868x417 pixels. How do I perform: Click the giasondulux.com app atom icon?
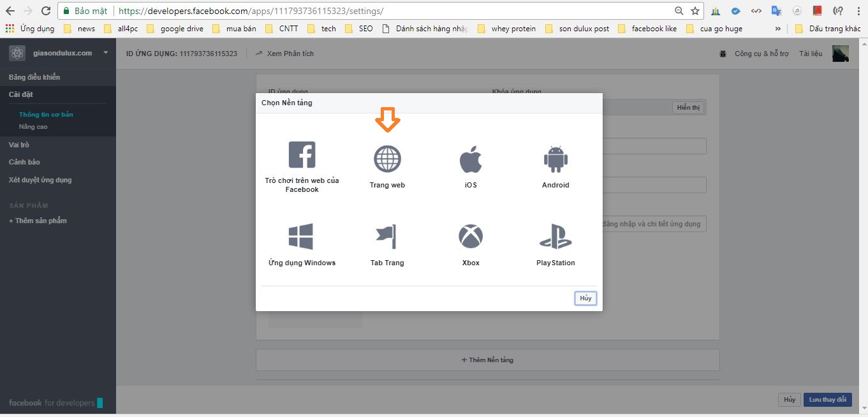[17, 54]
